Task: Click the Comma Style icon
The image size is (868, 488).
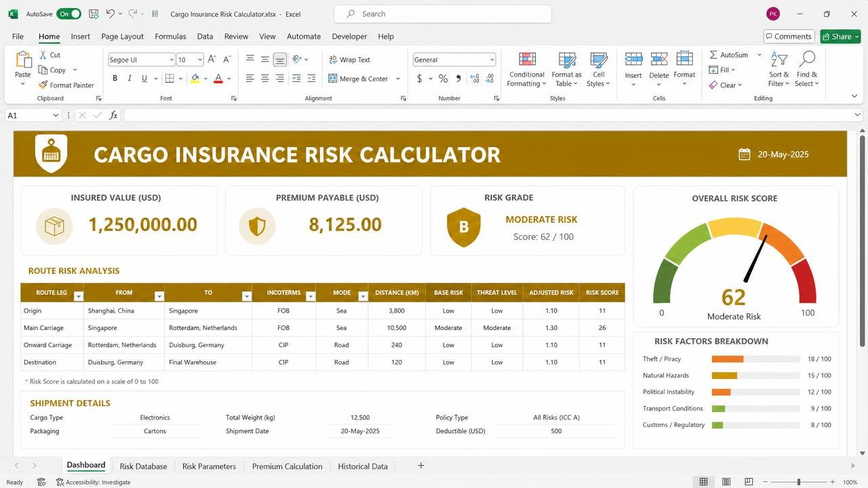Action: pos(458,79)
